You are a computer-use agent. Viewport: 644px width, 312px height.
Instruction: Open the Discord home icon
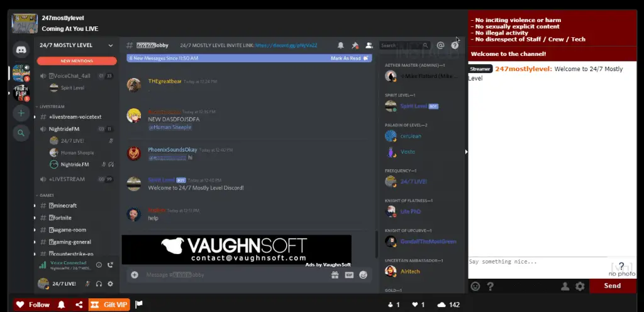[x=21, y=50]
